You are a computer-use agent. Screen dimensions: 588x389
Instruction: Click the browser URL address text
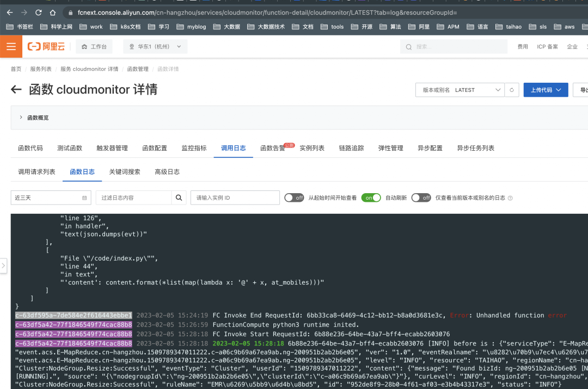[267, 13]
